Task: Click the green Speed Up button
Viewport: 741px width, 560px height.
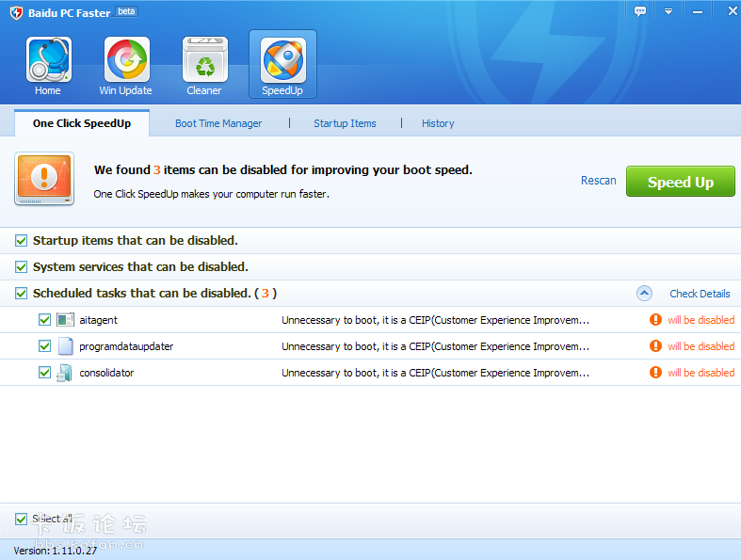Action: click(681, 181)
